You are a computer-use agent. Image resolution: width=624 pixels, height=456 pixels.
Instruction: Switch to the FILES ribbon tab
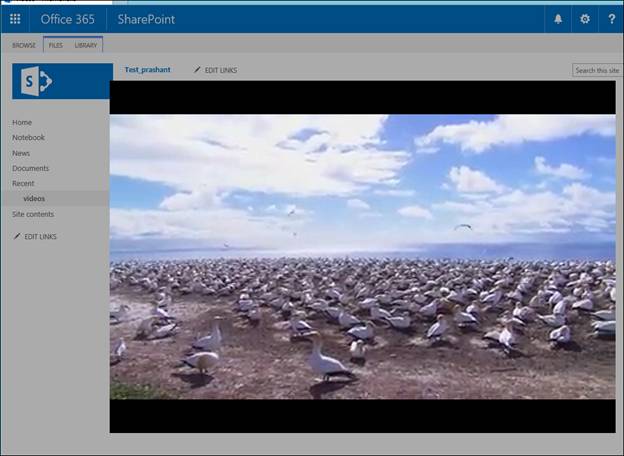[56, 45]
